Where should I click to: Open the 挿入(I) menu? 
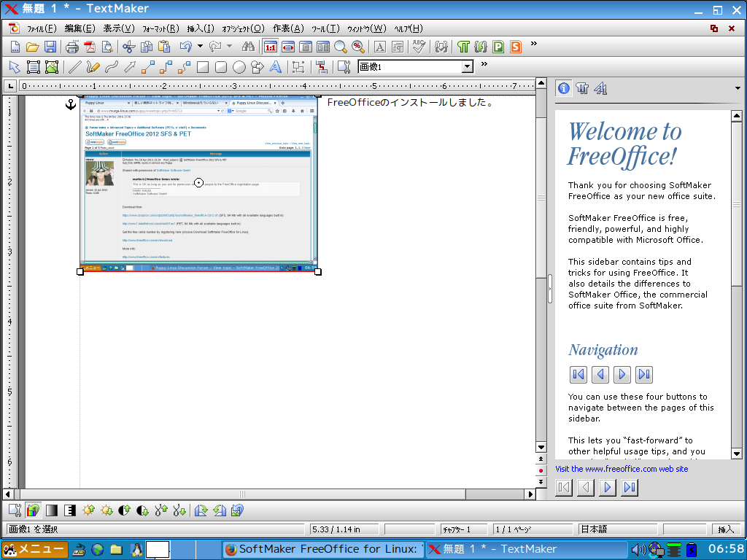click(201, 28)
